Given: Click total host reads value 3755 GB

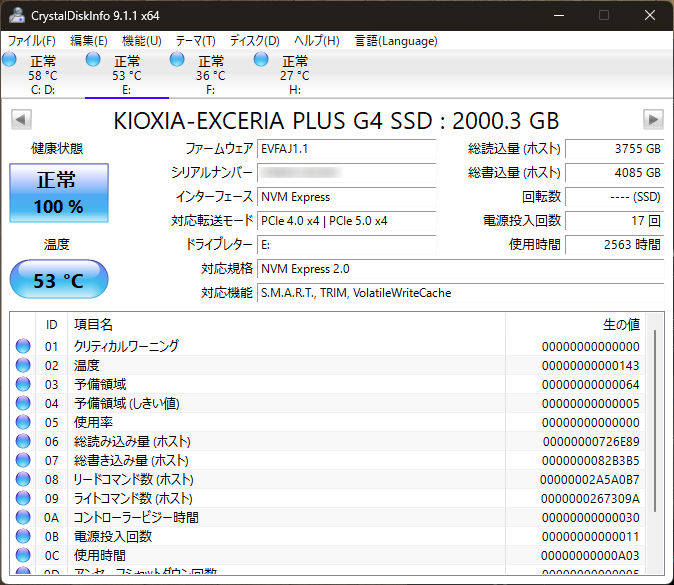Looking at the screenshot, I should (x=615, y=149).
